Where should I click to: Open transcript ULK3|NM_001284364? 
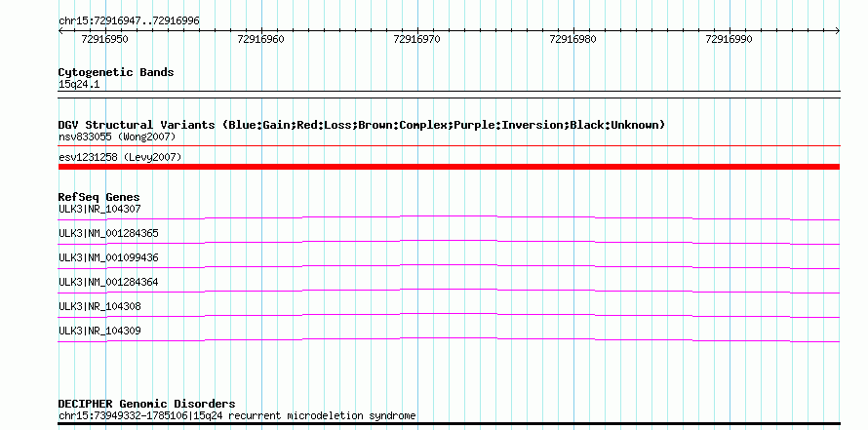pyautogui.click(x=108, y=282)
